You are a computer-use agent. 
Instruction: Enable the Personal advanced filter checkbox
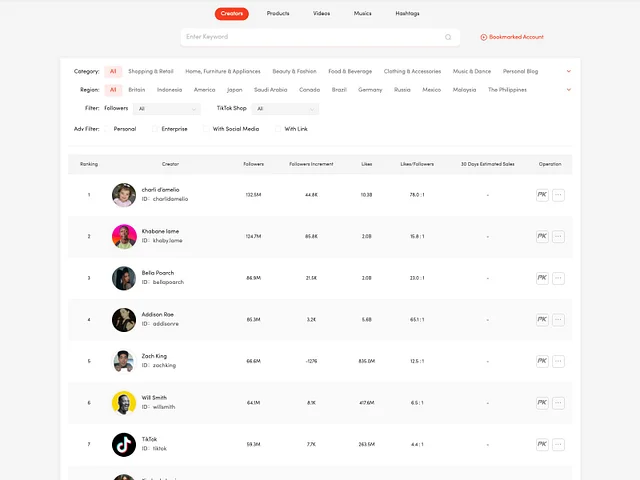click(x=107, y=129)
